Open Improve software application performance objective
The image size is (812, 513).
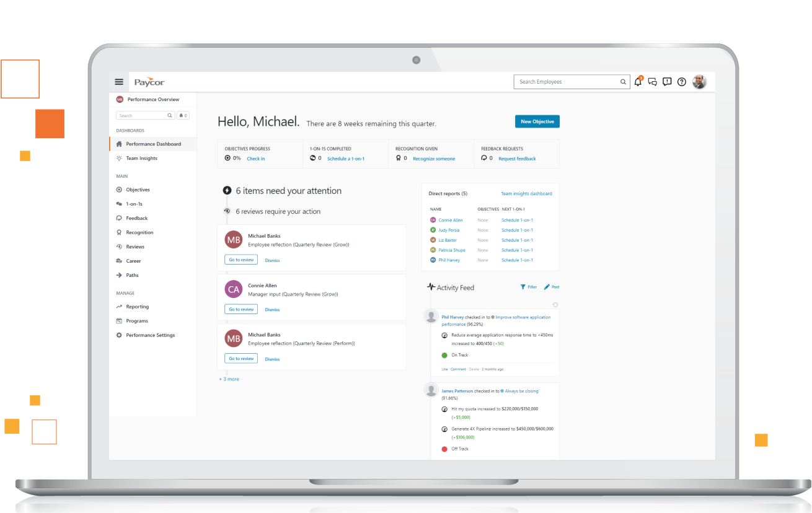tap(496, 320)
